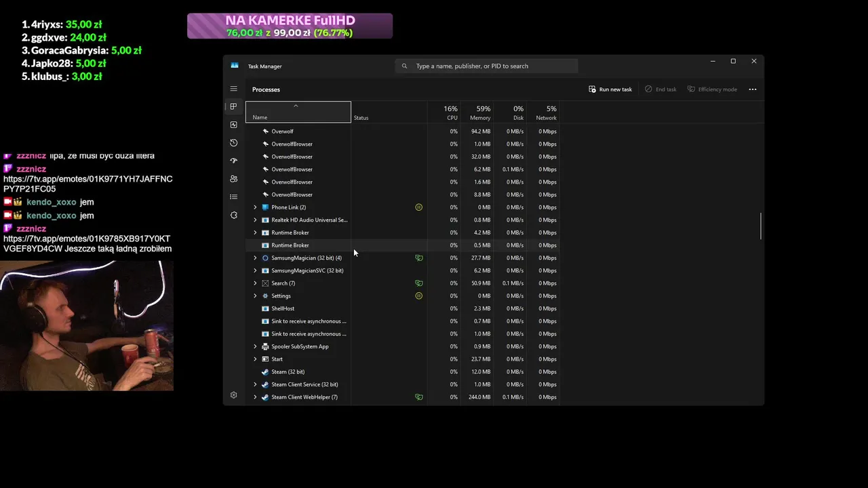Expand the Search (7) process group

click(x=255, y=283)
